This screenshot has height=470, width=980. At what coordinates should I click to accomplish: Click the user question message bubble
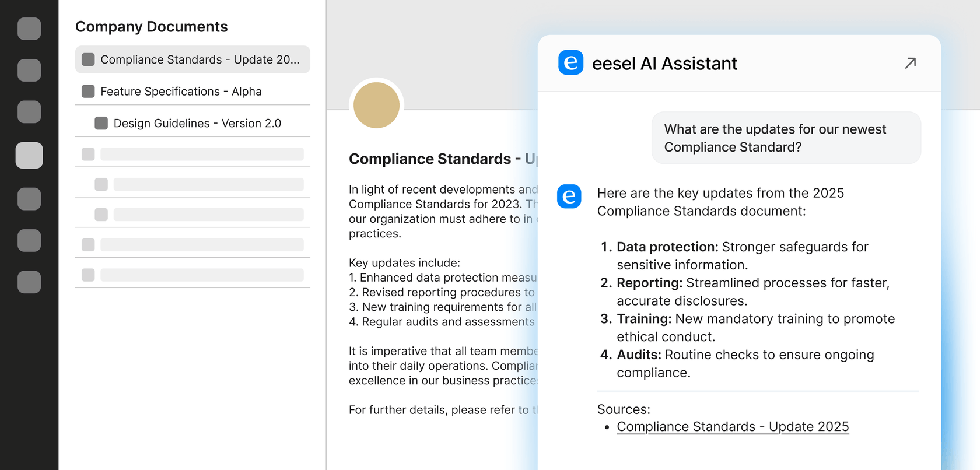[x=785, y=138]
